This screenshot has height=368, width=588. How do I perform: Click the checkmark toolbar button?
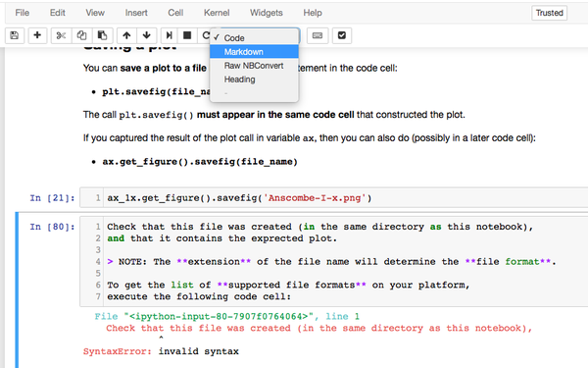pyautogui.click(x=342, y=35)
